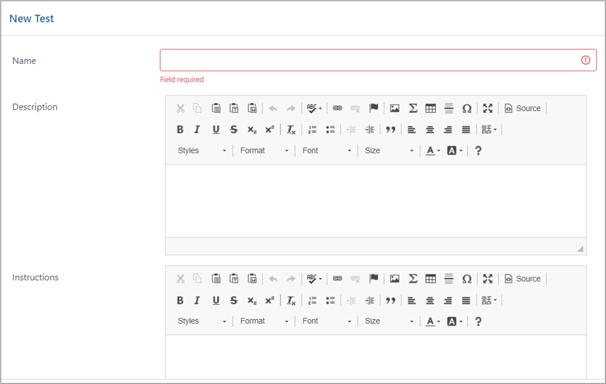Decrease indent in Description editor
This screenshot has height=384, width=606.
click(351, 129)
